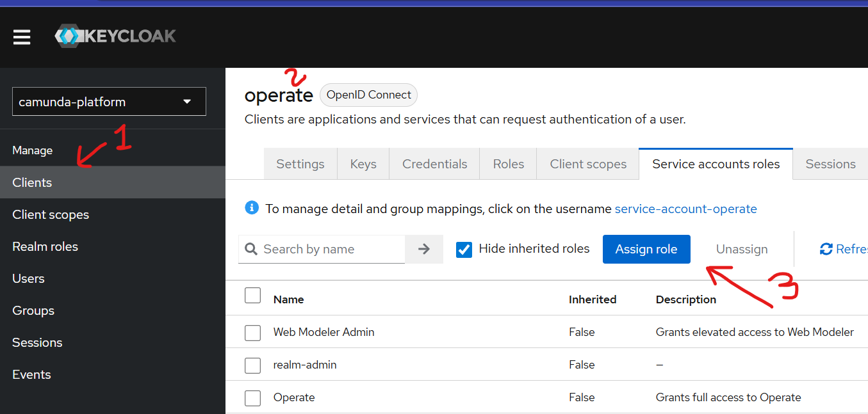Switch to the Credentials tab
The image size is (868, 414).
pyautogui.click(x=434, y=164)
